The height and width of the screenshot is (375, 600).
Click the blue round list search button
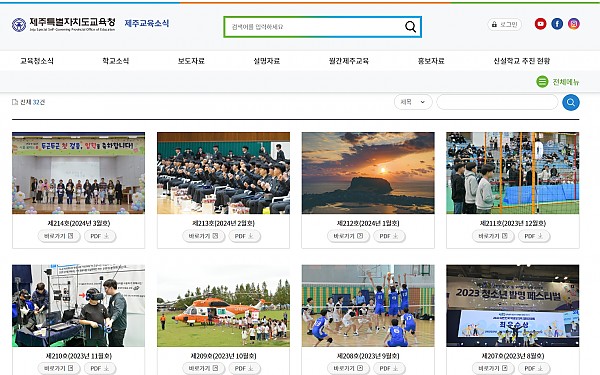pos(571,103)
